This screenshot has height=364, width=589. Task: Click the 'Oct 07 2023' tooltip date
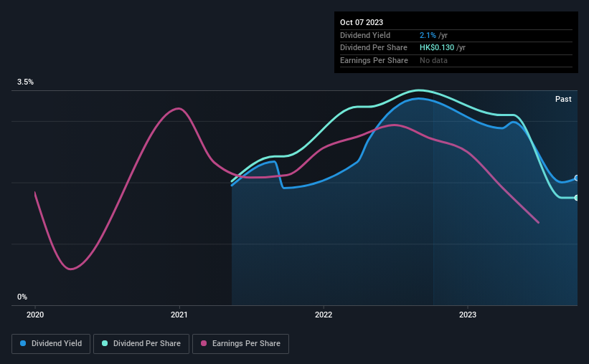[362, 22]
